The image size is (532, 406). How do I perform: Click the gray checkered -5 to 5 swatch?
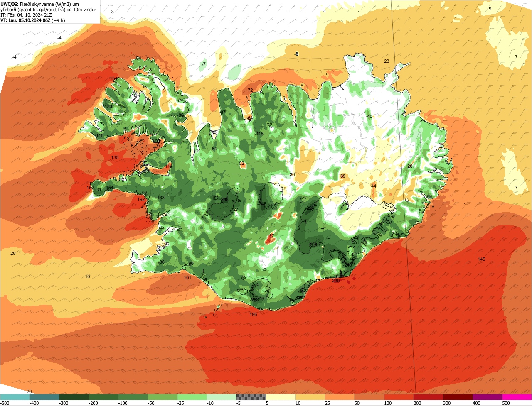pos(251,397)
